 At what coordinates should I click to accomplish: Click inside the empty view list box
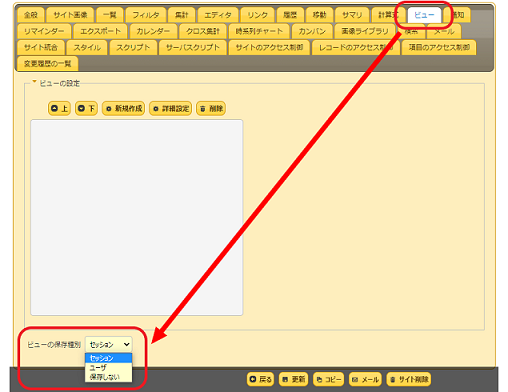[137, 217]
